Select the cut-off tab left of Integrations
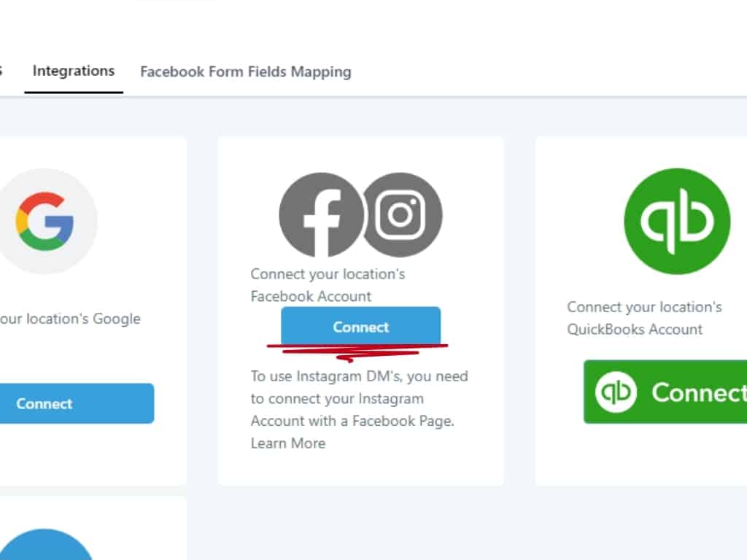747x560 pixels. [x=2, y=71]
